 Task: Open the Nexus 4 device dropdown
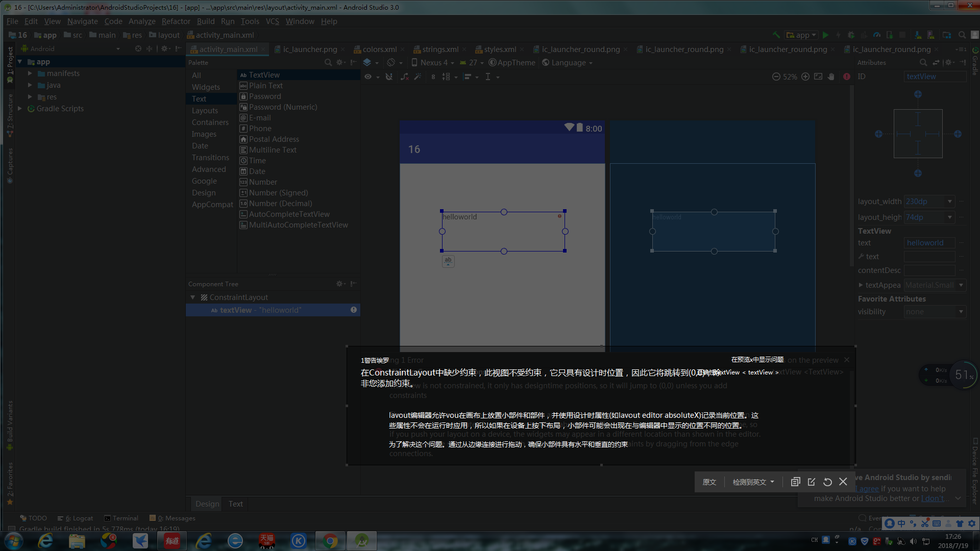(433, 63)
